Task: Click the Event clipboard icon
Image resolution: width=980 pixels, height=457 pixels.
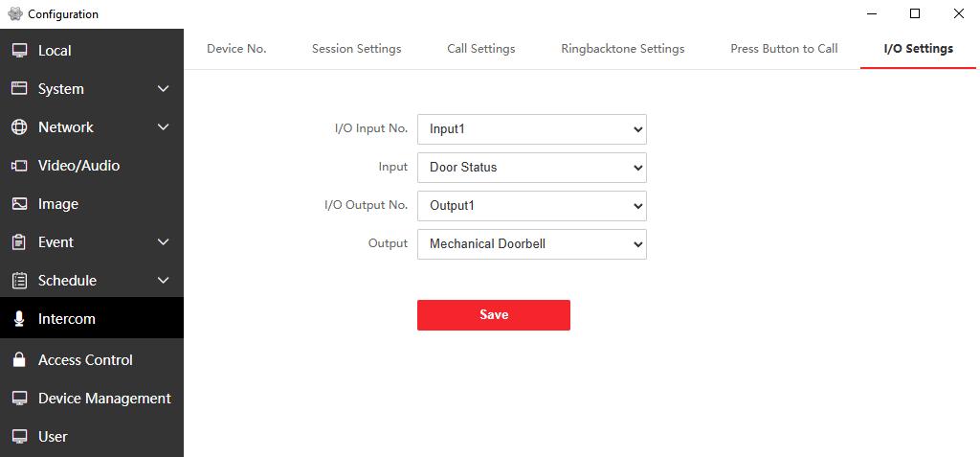Action: tap(19, 242)
